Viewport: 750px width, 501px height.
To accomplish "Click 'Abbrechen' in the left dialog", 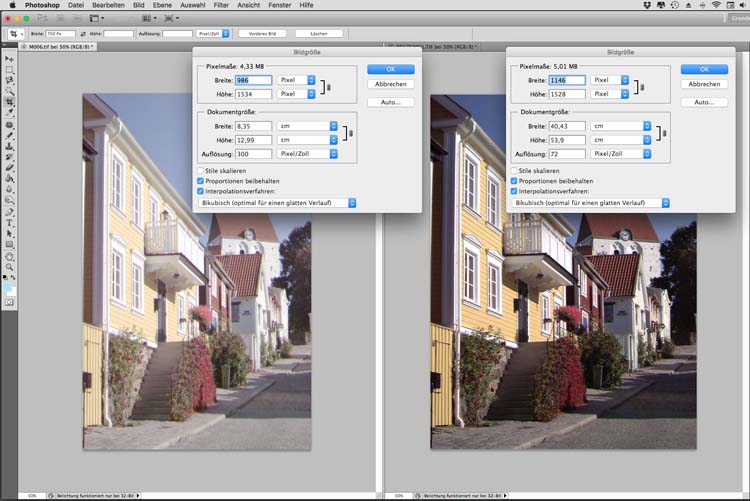I will pyautogui.click(x=390, y=85).
